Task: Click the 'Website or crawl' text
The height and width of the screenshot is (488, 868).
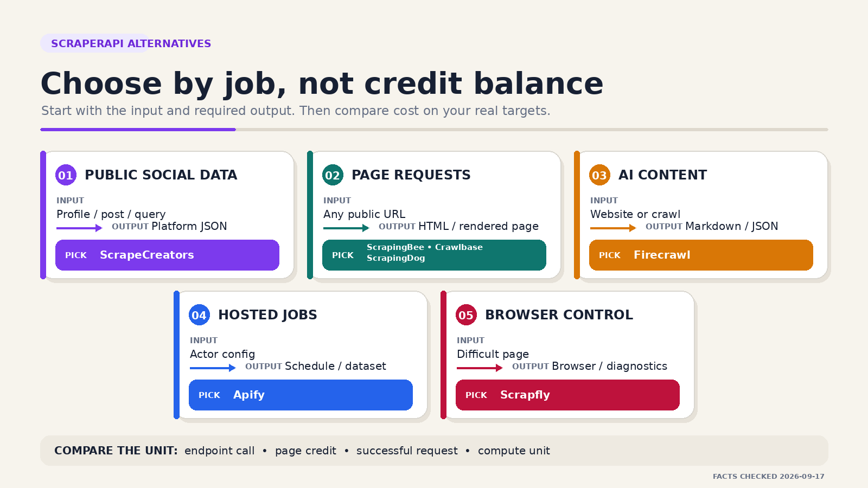Action: (x=635, y=214)
